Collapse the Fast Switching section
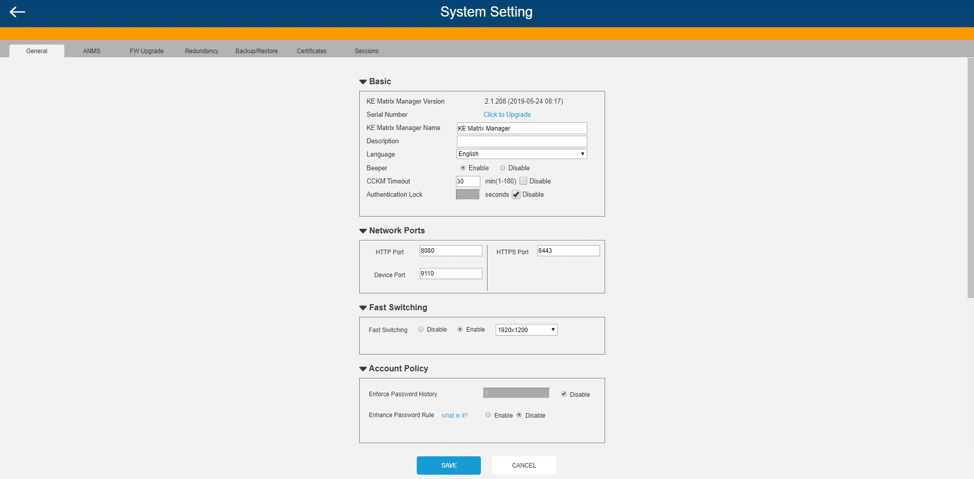The height and width of the screenshot is (479, 974). pos(363,308)
